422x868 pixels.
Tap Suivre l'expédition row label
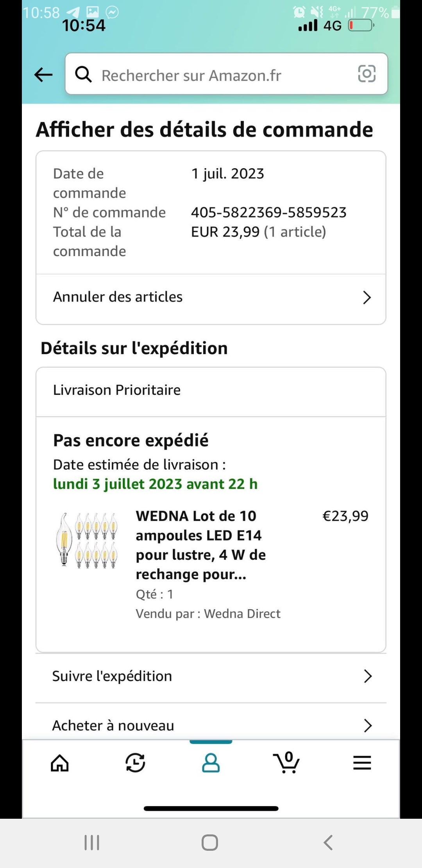click(112, 676)
